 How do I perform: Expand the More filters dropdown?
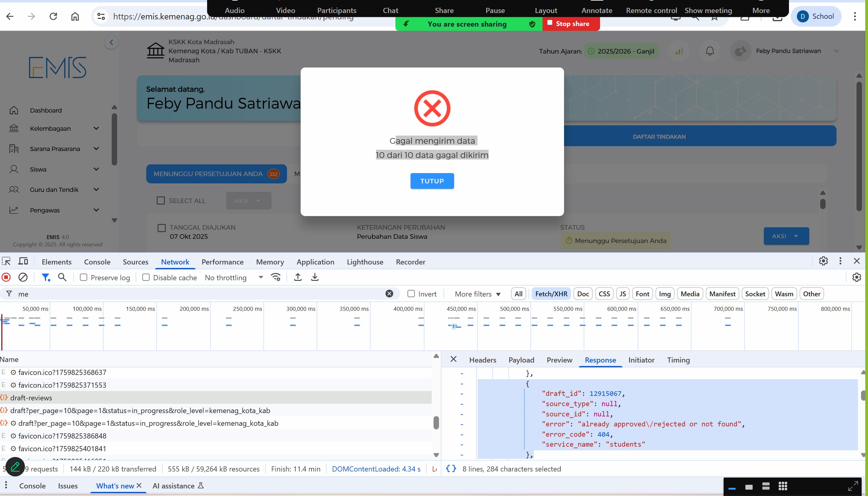point(477,294)
